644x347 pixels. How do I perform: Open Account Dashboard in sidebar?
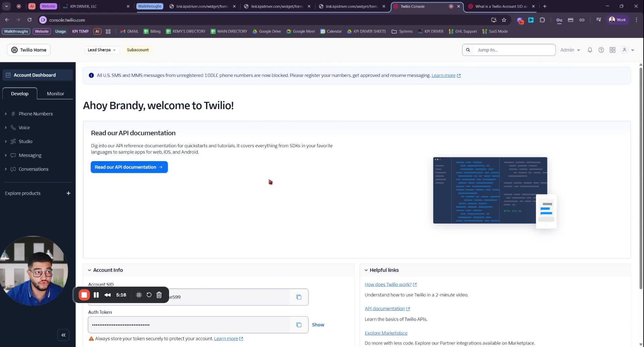pos(38,75)
